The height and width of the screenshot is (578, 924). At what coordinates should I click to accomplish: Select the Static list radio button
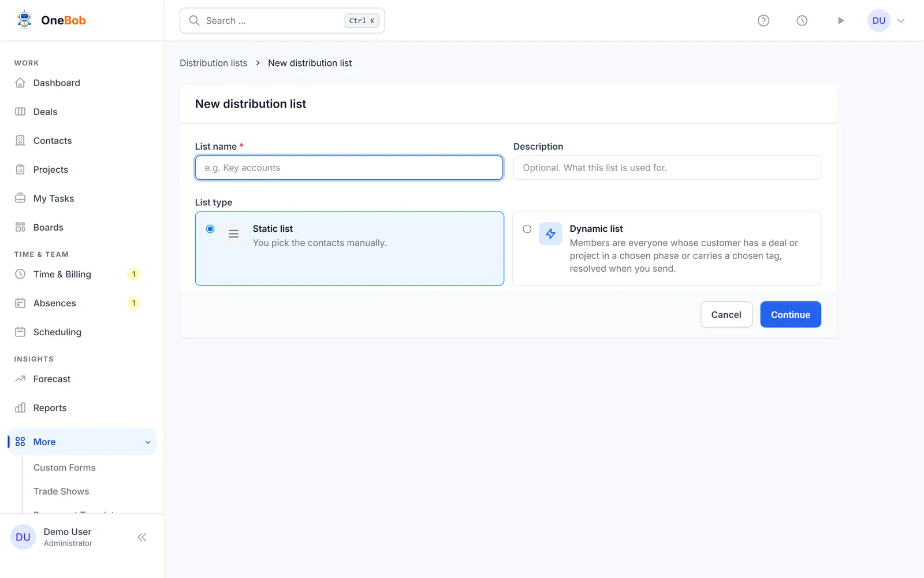[210, 229]
